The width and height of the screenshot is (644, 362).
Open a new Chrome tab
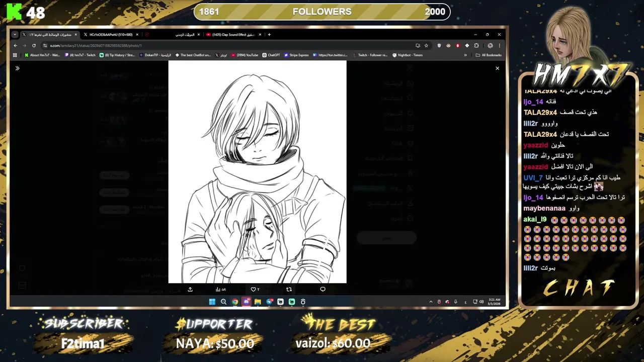click(x=269, y=35)
